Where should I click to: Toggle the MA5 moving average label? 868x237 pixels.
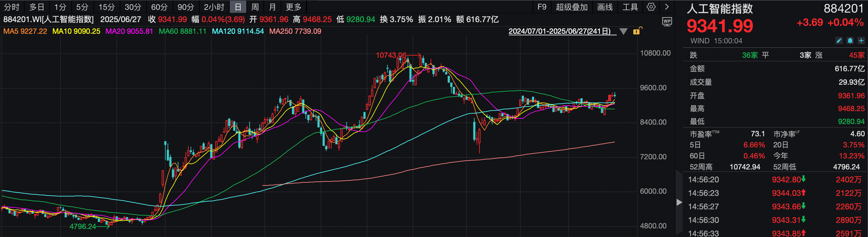pyautogui.click(x=25, y=31)
